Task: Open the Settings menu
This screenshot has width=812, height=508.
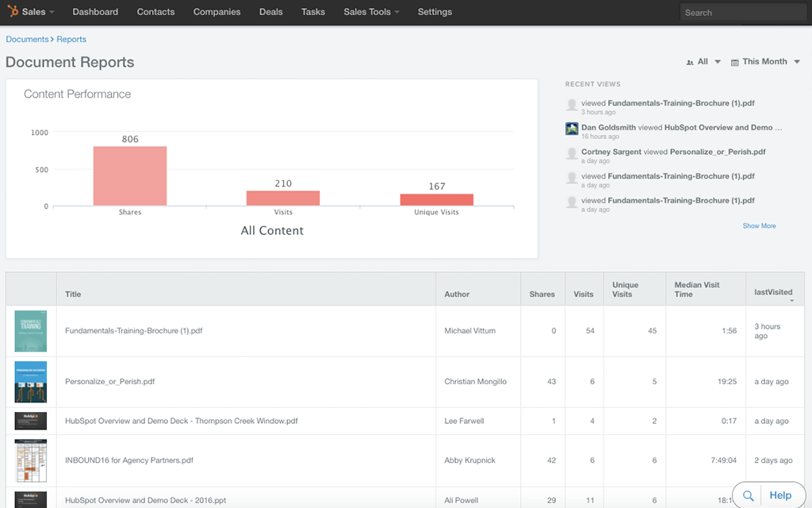Action: [435, 12]
